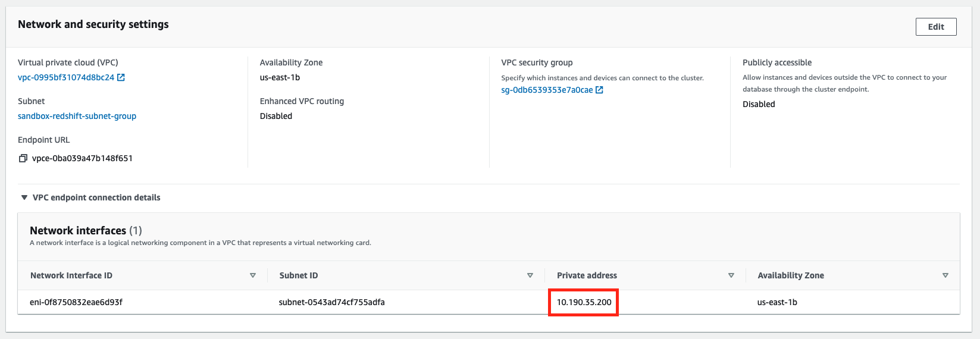The width and height of the screenshot is (980, 339).
Task: Click the Edit button
Action: point(935,27)
